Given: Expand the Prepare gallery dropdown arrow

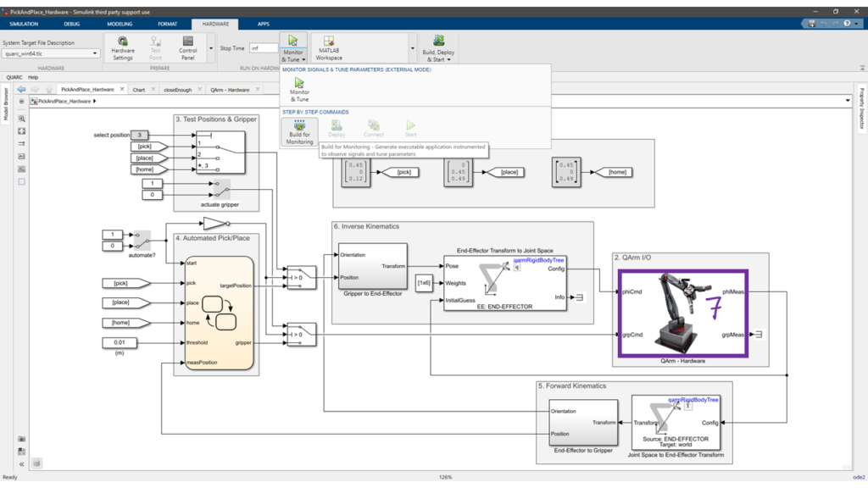Looking at the screenshot, I should pyautogui.click(x=209, y=49).
